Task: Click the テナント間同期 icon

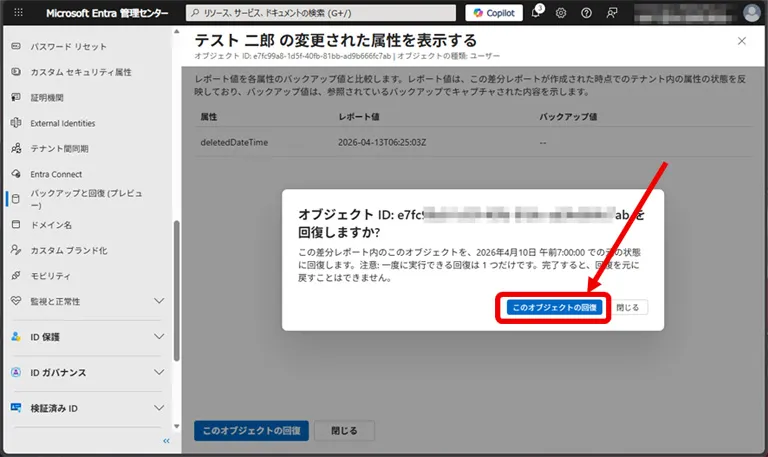Action: pyautogui.click(x=16, y=148)
